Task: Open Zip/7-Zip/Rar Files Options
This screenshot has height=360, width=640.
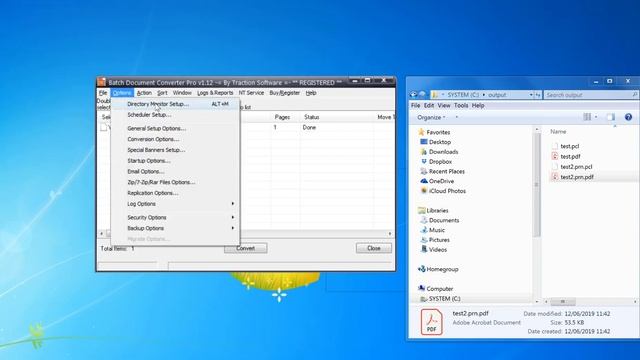Action: 176,182
